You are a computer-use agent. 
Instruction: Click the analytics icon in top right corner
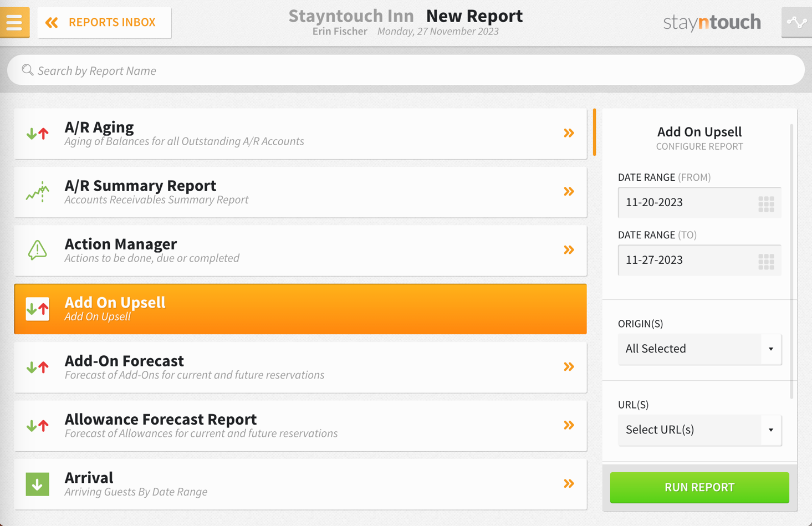pyautogui.click(x=796, y=22)
